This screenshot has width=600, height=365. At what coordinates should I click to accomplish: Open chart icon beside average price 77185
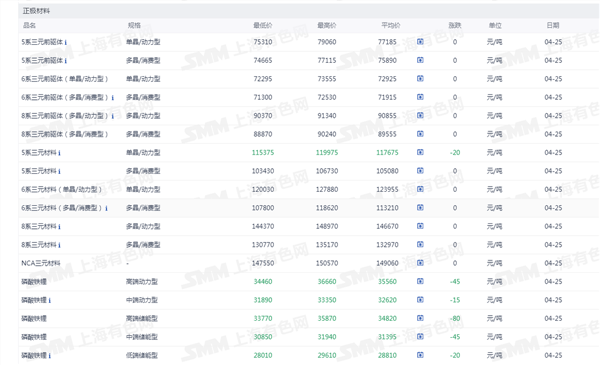tap(420, 41)
